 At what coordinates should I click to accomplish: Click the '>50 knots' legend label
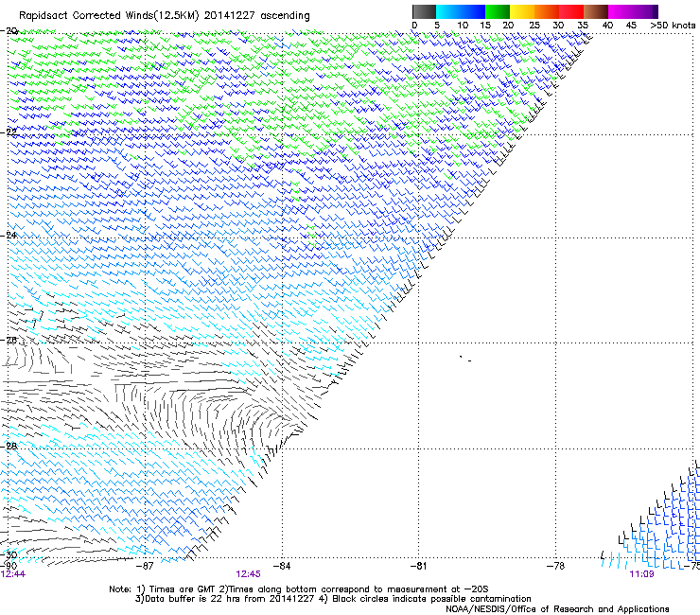[x=673, y=26]
